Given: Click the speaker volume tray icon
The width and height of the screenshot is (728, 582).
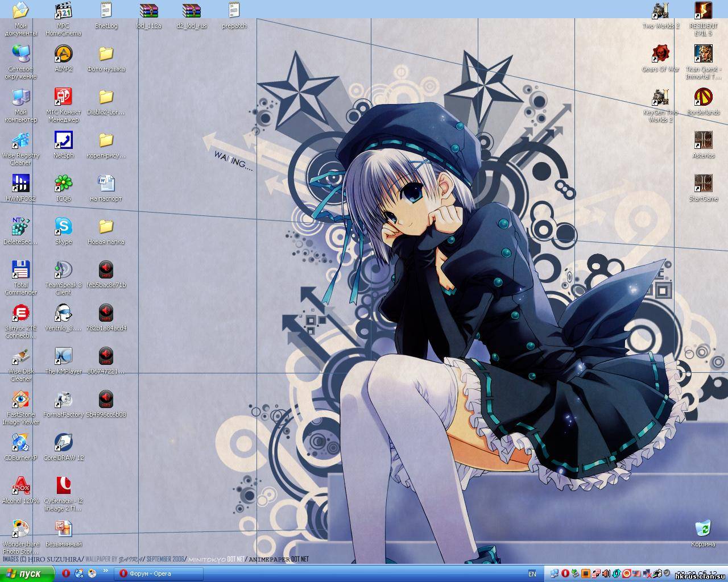Looking at the screenshot, I should [x=606, y=573].
